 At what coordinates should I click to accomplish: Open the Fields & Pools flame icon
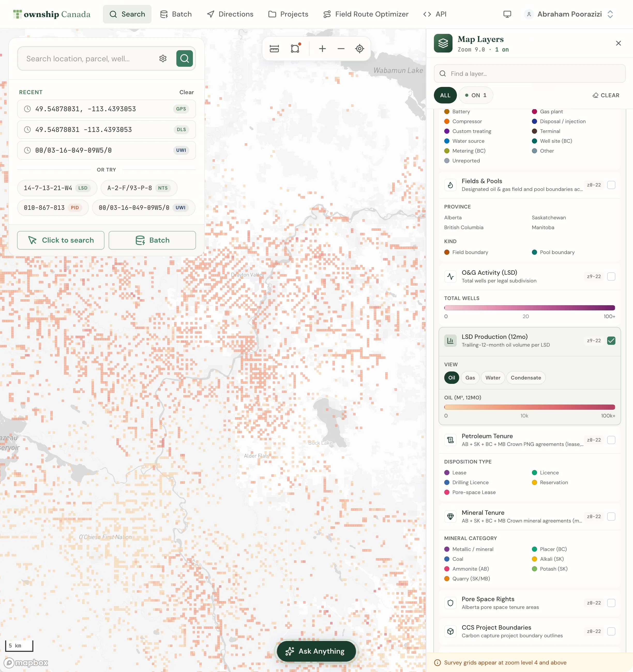450,185
